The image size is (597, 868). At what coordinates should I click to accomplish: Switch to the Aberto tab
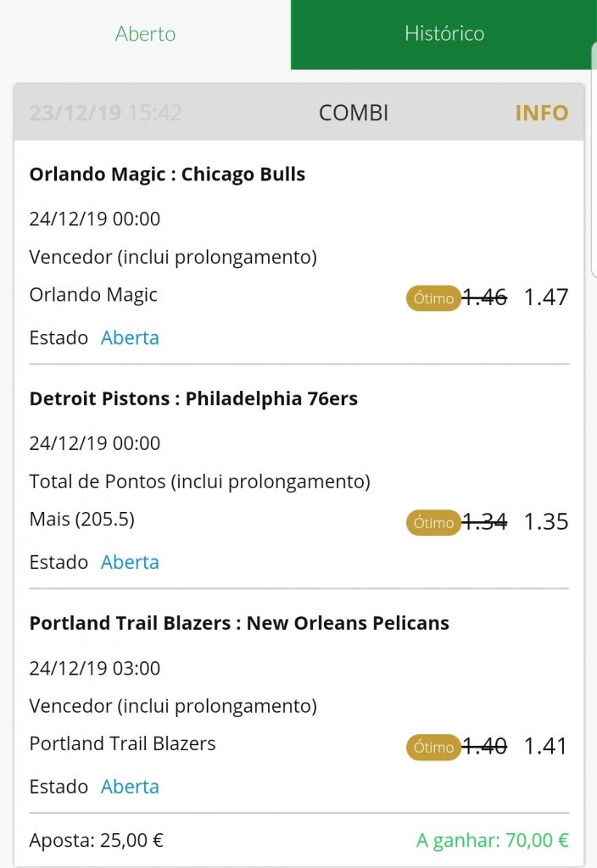tap(145, 34)
